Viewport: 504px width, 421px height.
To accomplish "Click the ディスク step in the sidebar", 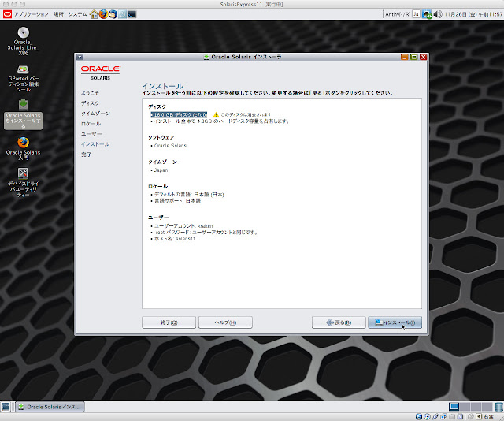I will [90, 103].
